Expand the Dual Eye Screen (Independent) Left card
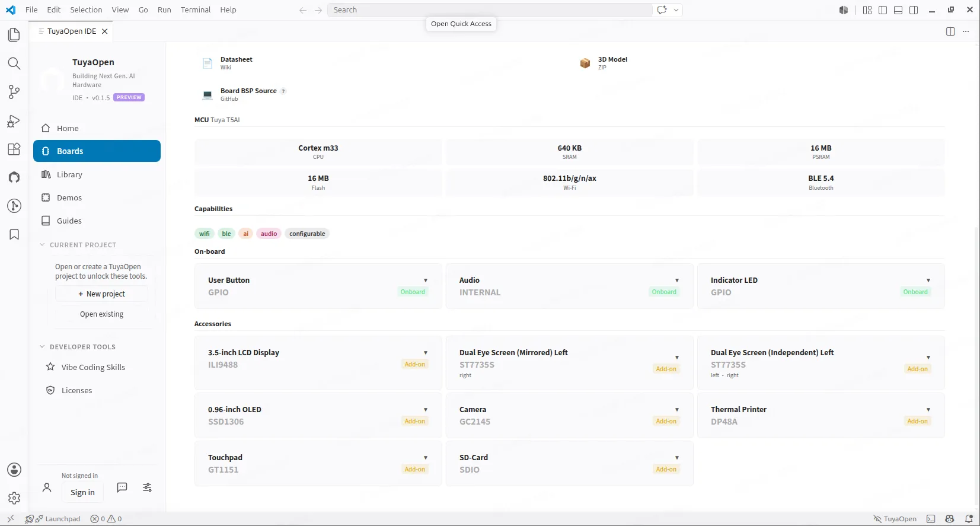The width and height of the screenshot is (980, 526). tap(928, 358)
